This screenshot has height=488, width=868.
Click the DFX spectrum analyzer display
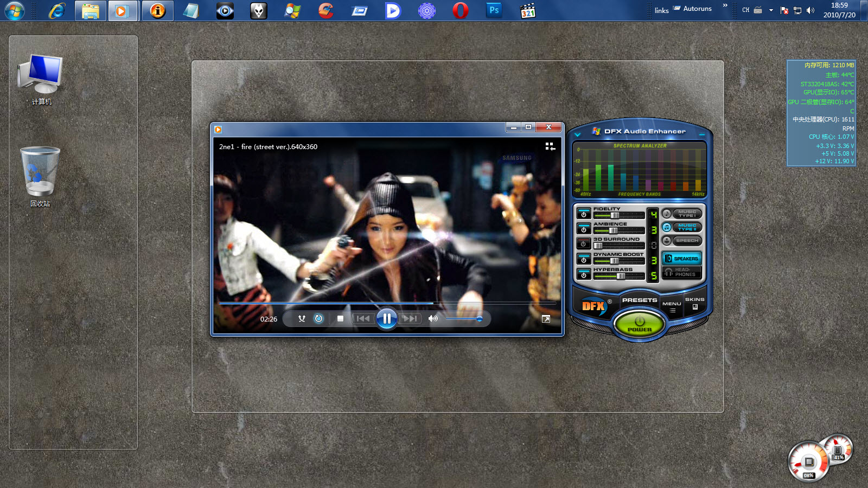point(640,170)
